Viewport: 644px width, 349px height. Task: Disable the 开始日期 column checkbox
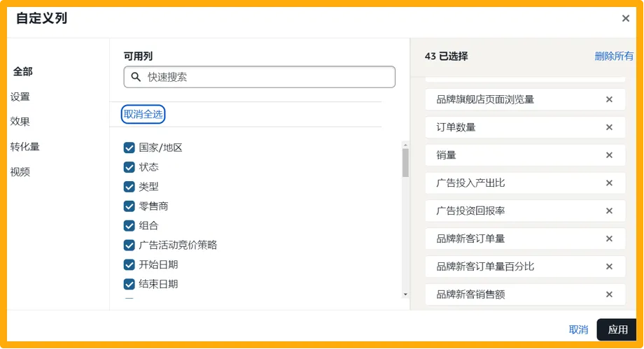[129, 264]
